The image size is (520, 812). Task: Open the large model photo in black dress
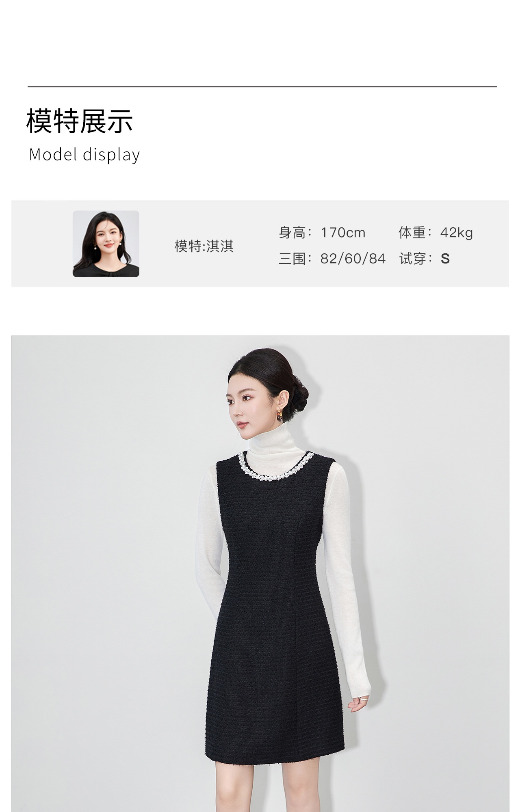click(x=260, y=573)
